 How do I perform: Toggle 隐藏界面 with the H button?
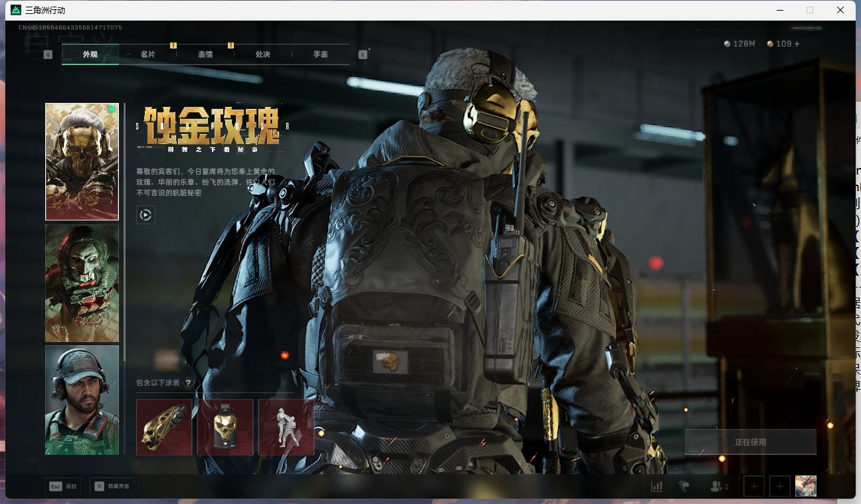[x=112, y=486]
